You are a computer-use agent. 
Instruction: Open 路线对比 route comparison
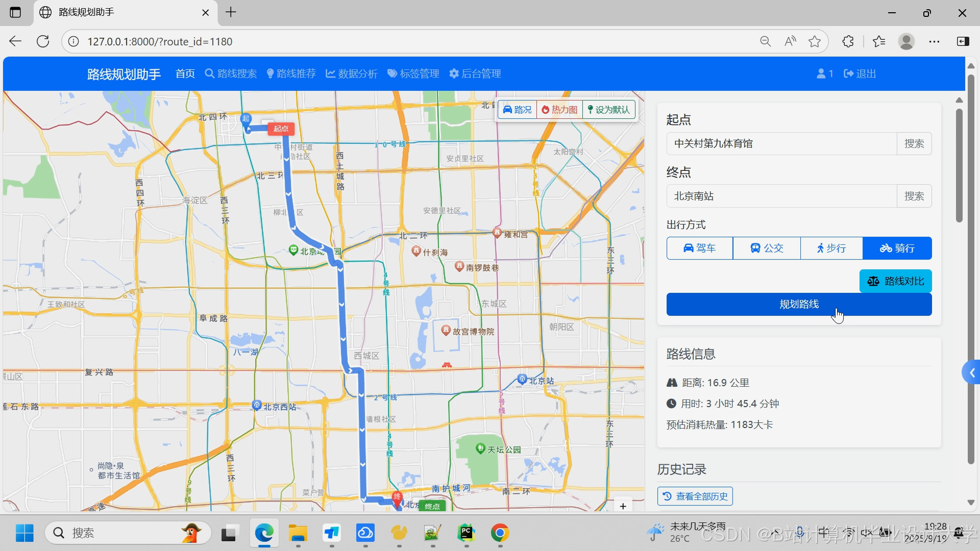[x=895, y=281]
